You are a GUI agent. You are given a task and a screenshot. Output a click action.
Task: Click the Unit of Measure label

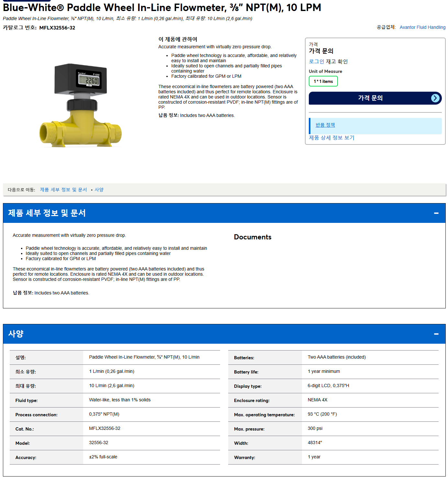[325, 71]
